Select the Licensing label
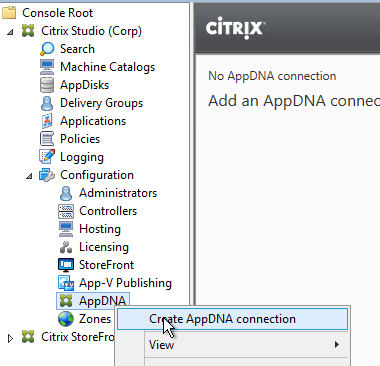Screen dimensions: 380x366 point(104,247)
